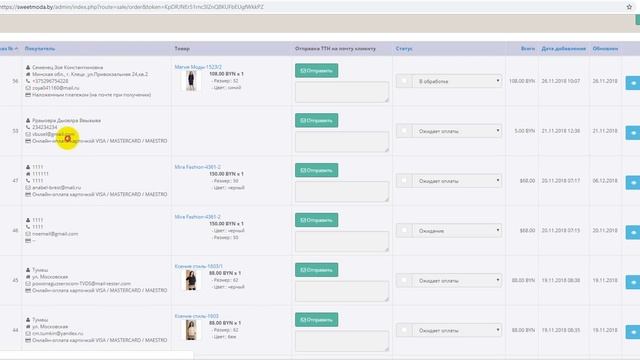Click 'Отправить' button for order 47
This screenshot has height=360, width=640.
pos(316,170)
